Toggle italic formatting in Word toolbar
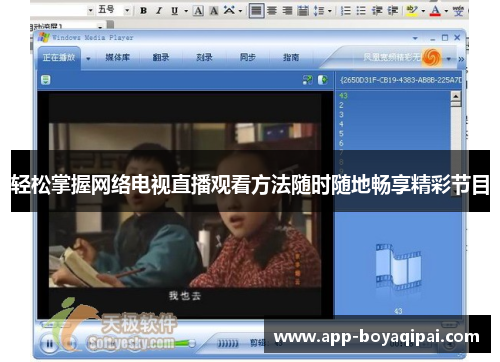The image size is (500, 362). (x=159, y=11)
